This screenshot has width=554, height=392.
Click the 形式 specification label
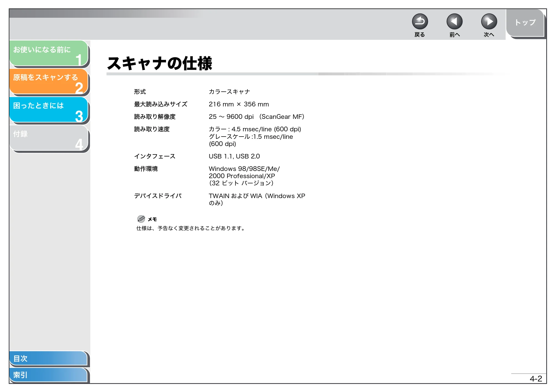pos(140,92)
